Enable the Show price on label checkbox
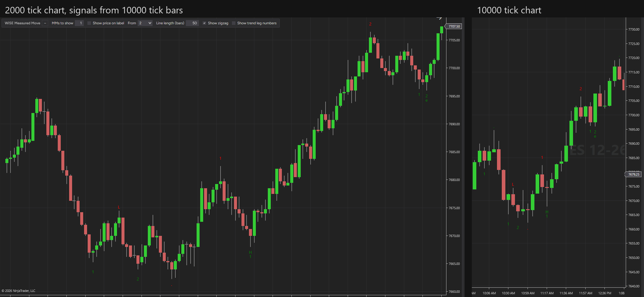 [89, 23]
